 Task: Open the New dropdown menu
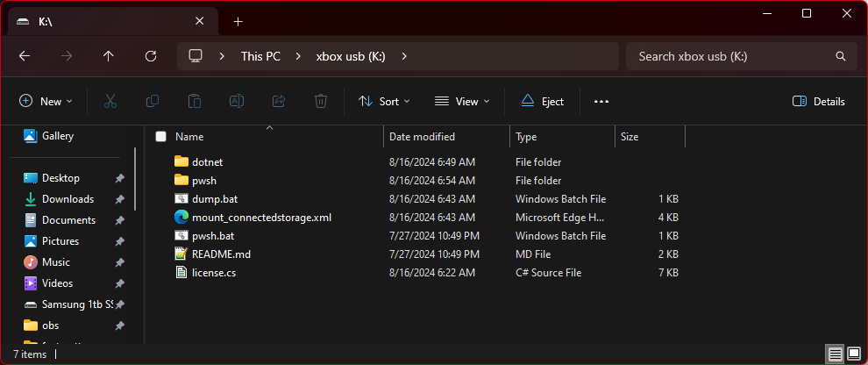[x=46, y=102]
